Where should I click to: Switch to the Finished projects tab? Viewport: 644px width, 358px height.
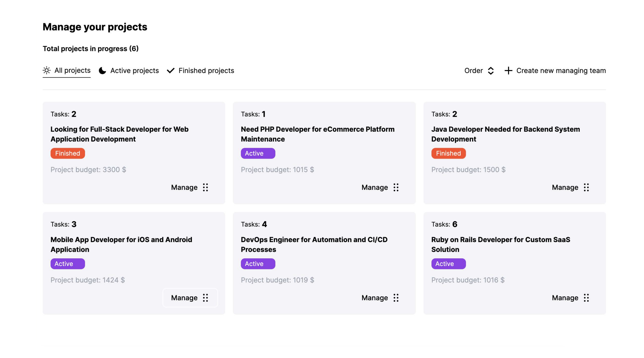tap(201, 70)
